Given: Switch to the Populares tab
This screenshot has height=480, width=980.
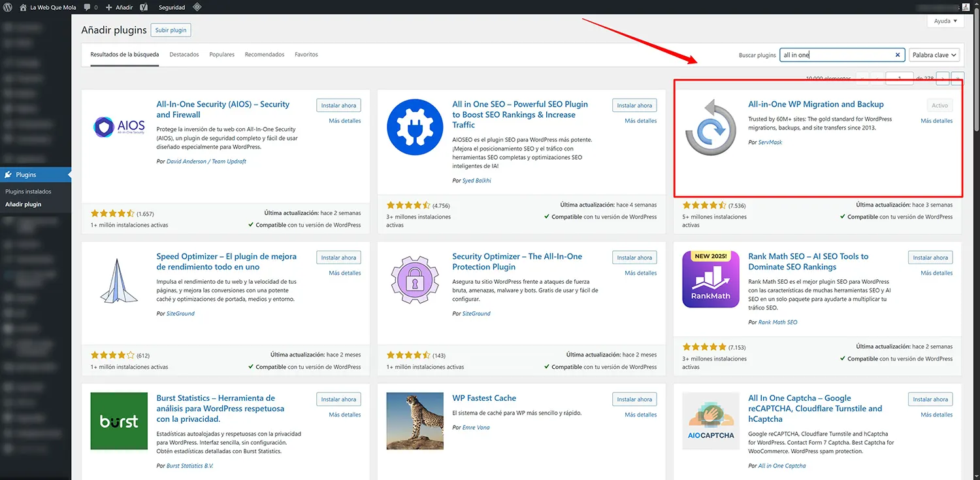Looking at the screenshot, I should (x=221, y=54).
